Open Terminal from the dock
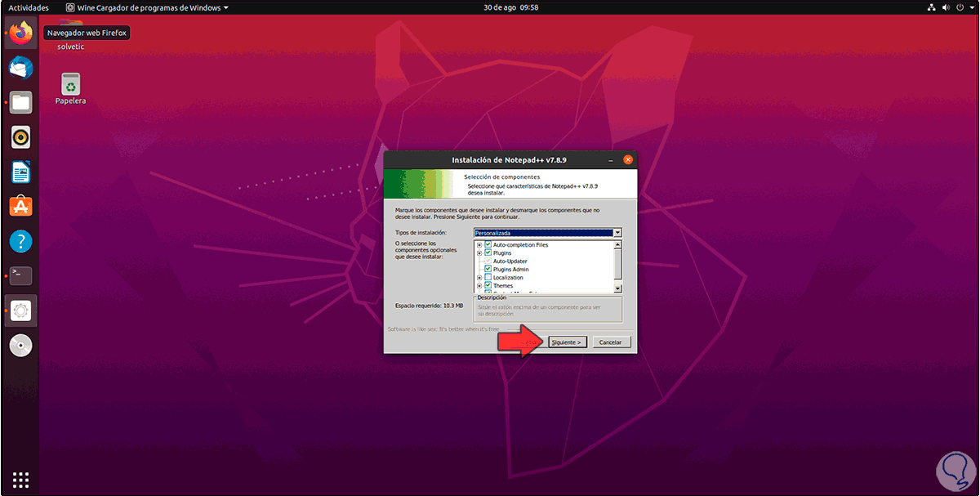Image resolution: width=980 pixels, height=496 pixels. [x=21, y=275]
